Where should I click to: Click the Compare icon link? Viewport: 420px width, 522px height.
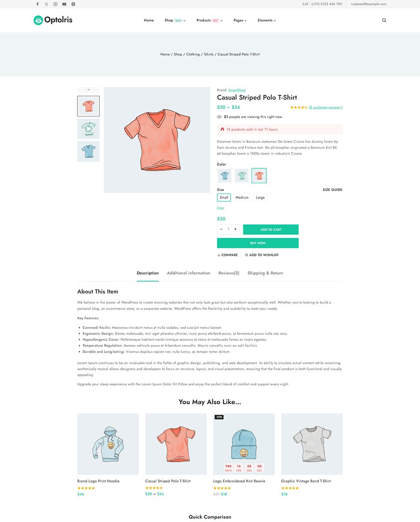click(228, 255)
